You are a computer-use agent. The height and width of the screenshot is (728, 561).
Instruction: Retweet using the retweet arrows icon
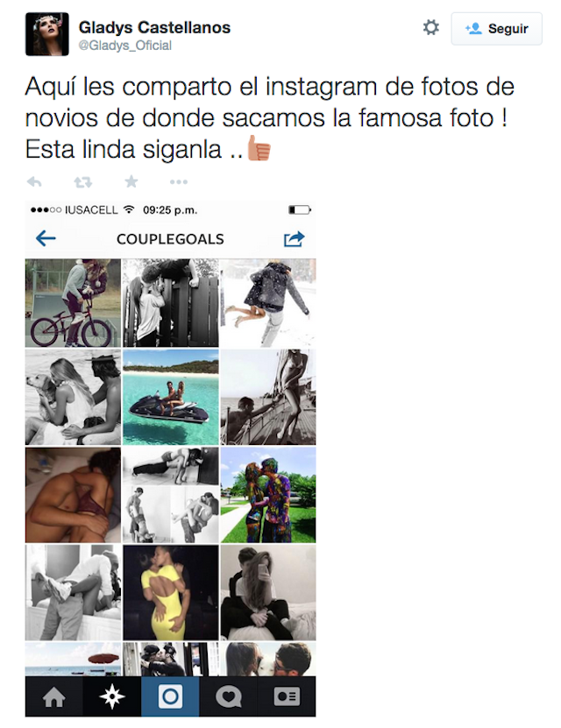click(x=82, y=182)
